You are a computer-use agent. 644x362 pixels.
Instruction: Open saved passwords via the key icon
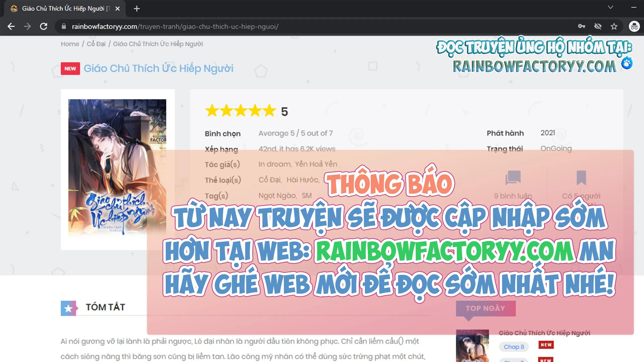tap(582, 26)
